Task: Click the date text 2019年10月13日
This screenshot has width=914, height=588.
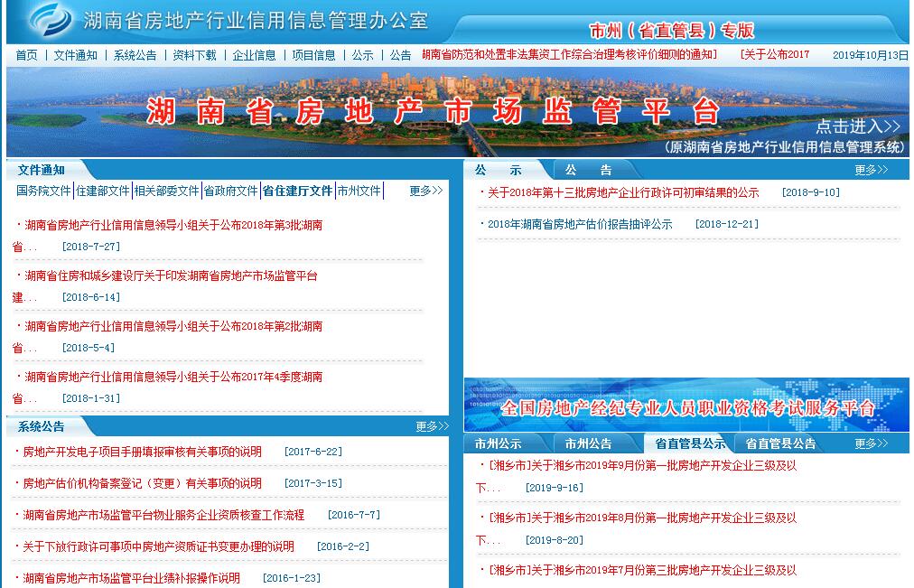Action: pos(871,55)
